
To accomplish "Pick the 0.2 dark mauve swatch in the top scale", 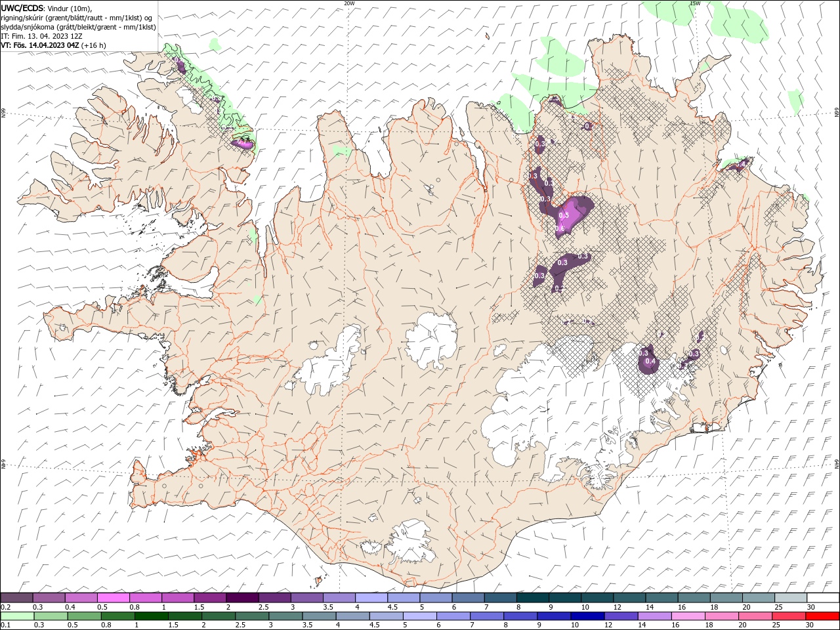I will (x=16, y=598).
